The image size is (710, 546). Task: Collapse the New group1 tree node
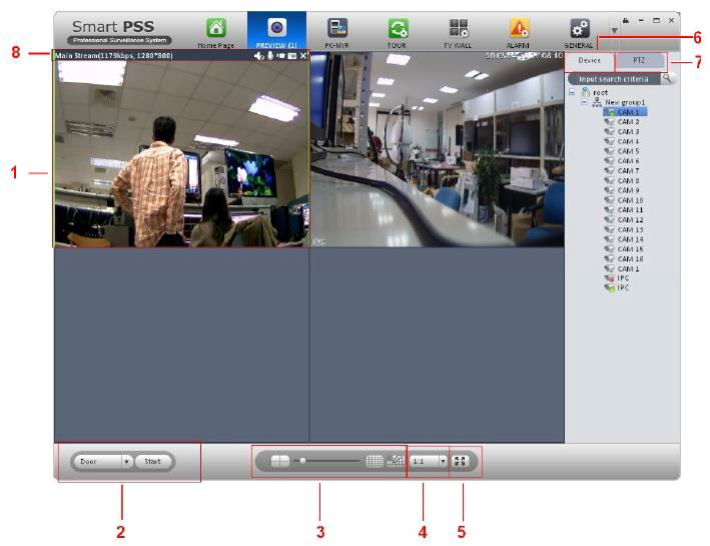pyautogui.click(x=584, y=102)
